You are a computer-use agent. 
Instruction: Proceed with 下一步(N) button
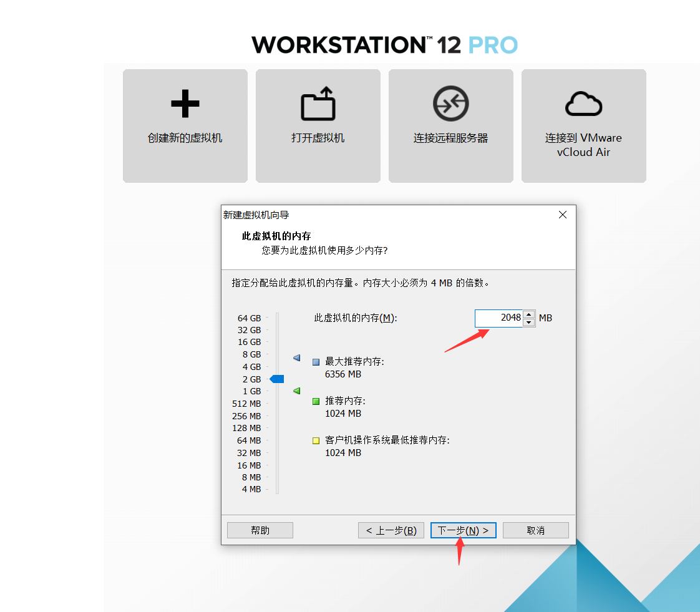pyautogui.click(x=464, y=530)
